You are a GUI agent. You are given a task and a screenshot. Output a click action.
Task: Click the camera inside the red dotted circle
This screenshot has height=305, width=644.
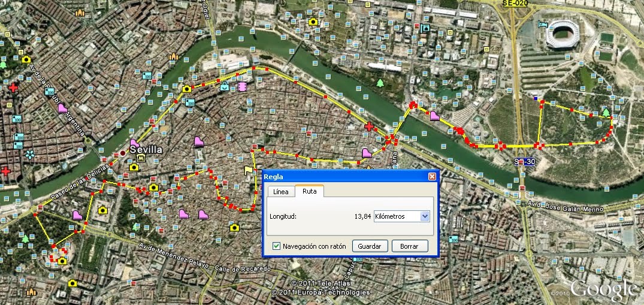(x=62, y=261)
